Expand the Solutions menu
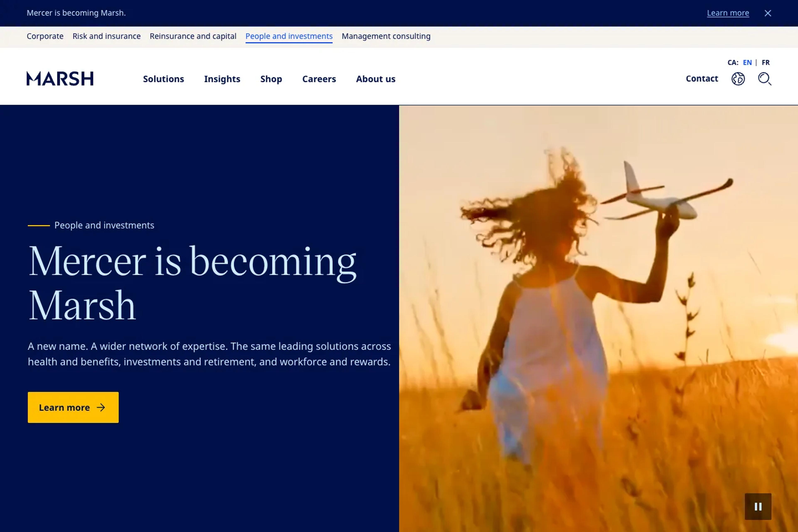 click(x=164, y=79)
